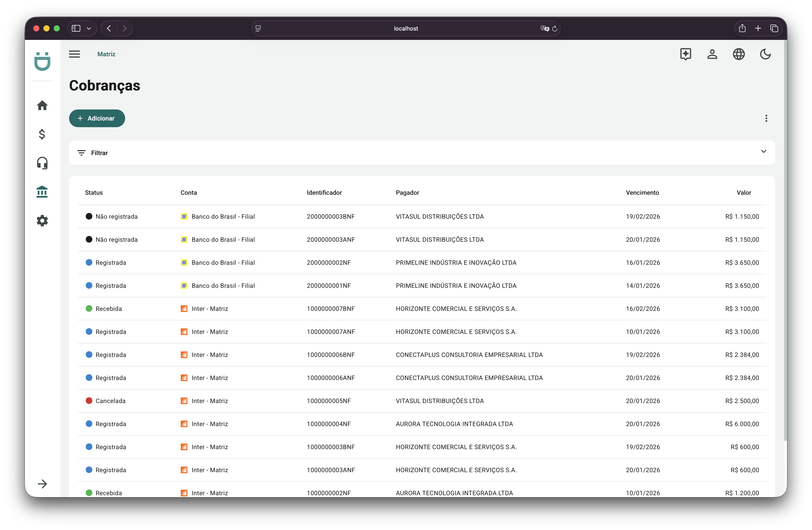
Task: Click the Matriz breadcrumb link
Action: click(106, 54)
